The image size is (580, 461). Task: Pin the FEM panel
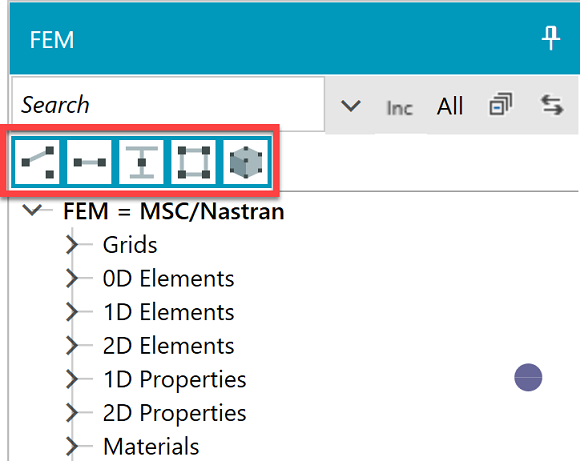pyautogui.click(x=551, y=38)
